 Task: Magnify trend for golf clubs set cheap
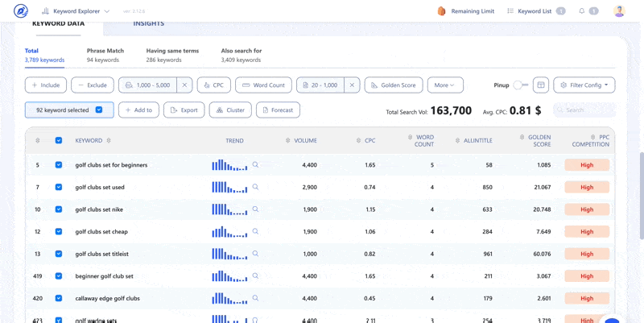tap(255, 231)
